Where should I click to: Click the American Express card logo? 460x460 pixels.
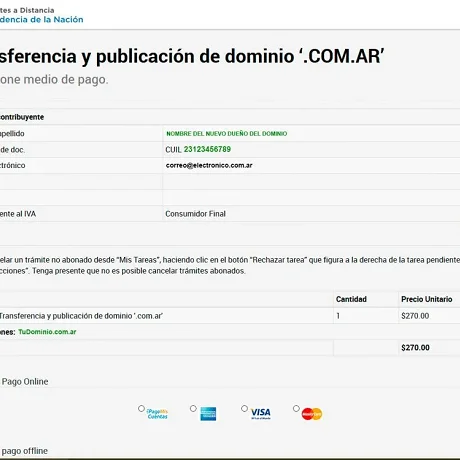pos(208,414)
